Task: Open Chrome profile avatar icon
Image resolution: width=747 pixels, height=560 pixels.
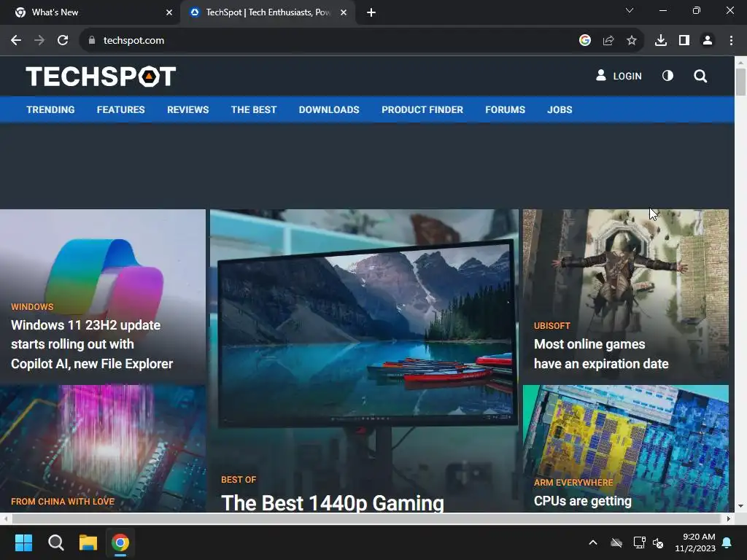Action: (708, 41)
